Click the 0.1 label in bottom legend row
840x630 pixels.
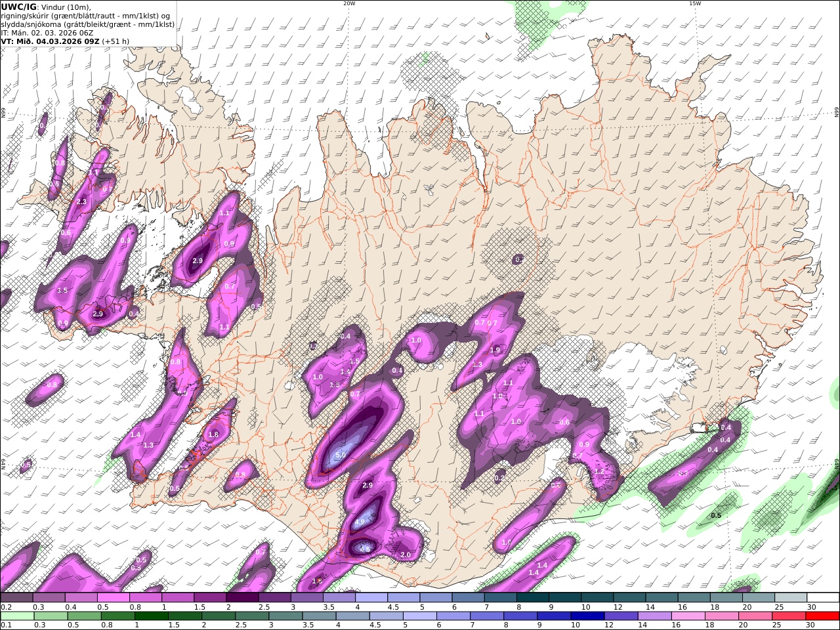(6, 625)
